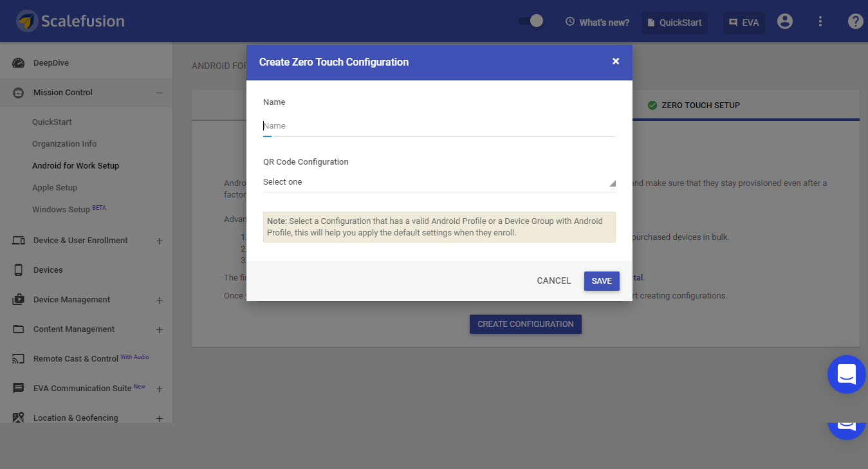Cancel the Create Zero Touch Configuration dialog
Image resolution: width=868 pixels, height=469 pixels.
pos(553,280)
